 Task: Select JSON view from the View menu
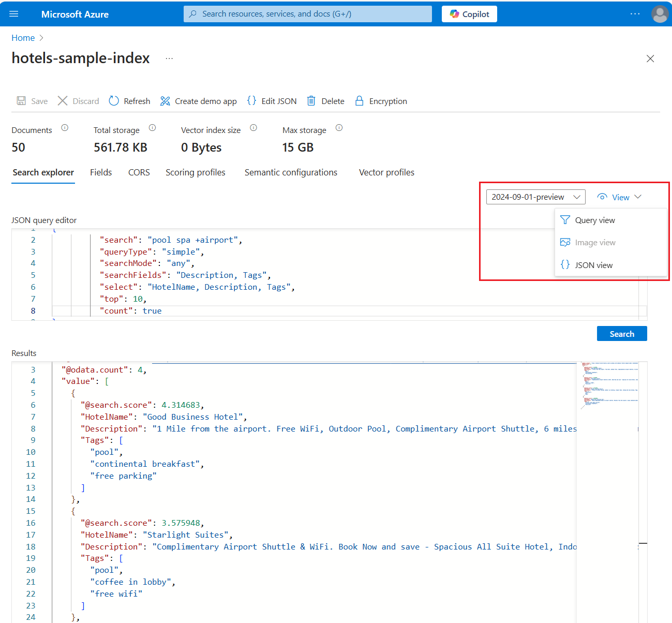(593, 264)
